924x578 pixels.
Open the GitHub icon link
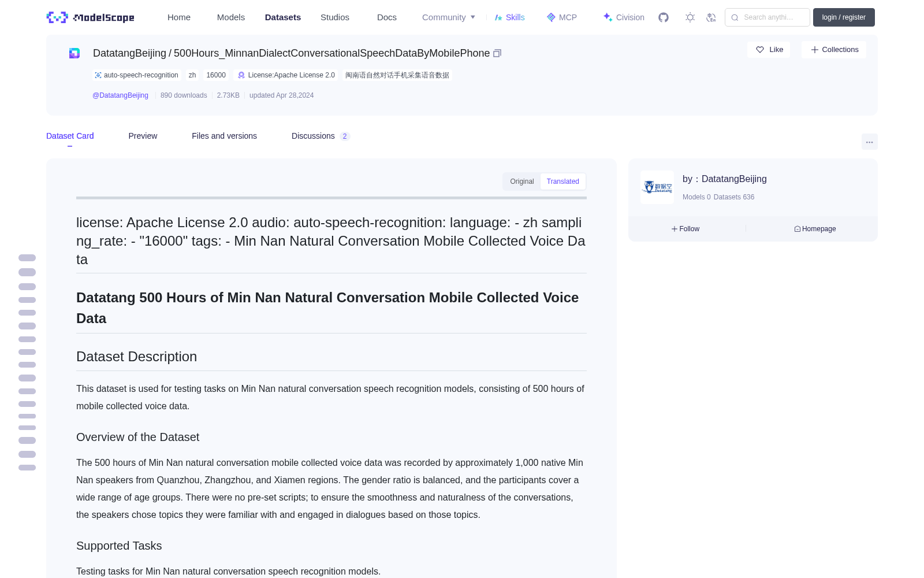pos(664,17)
